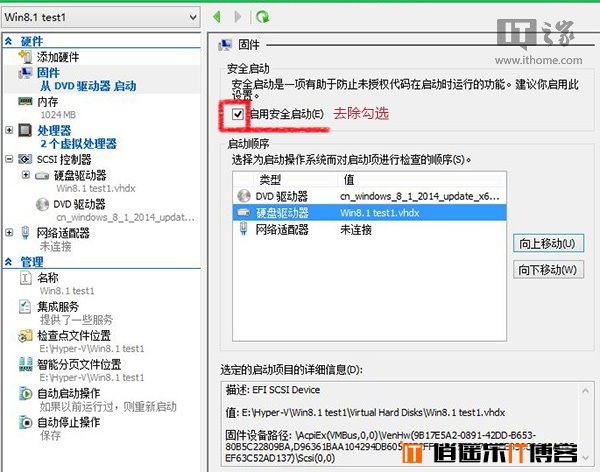600x472 pixels.
Task: Select 智能分页文件位置 item
Action: tap(79, 364)
